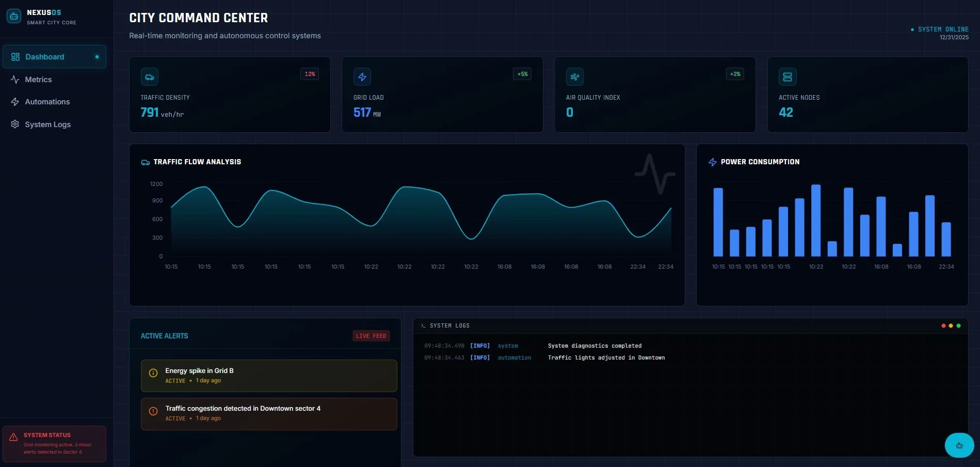Click the +2% air quality badge
This screenshot has width=980, height=467.
click(x=735, y=74)
